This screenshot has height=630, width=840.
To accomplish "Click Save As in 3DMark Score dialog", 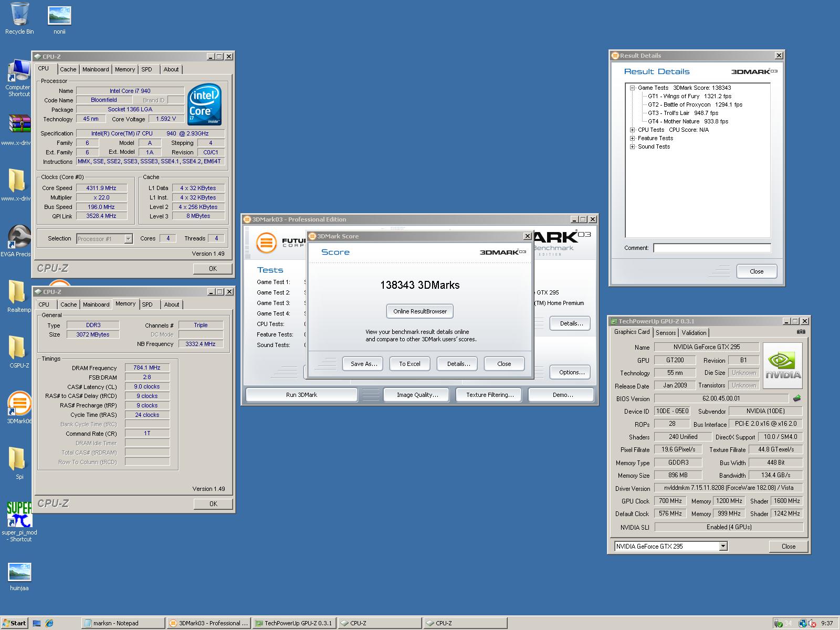I will pyautogui.click(x=363, y=364).
